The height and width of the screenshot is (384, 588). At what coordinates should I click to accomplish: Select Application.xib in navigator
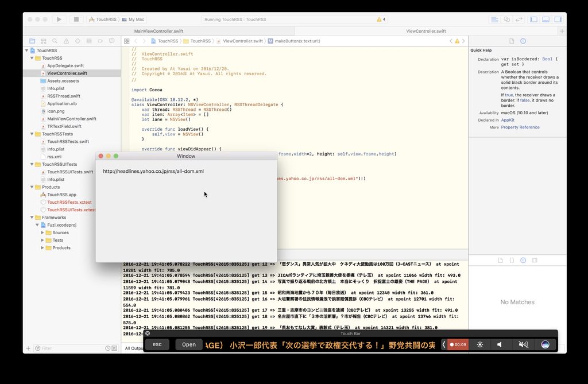coord(62,103)
